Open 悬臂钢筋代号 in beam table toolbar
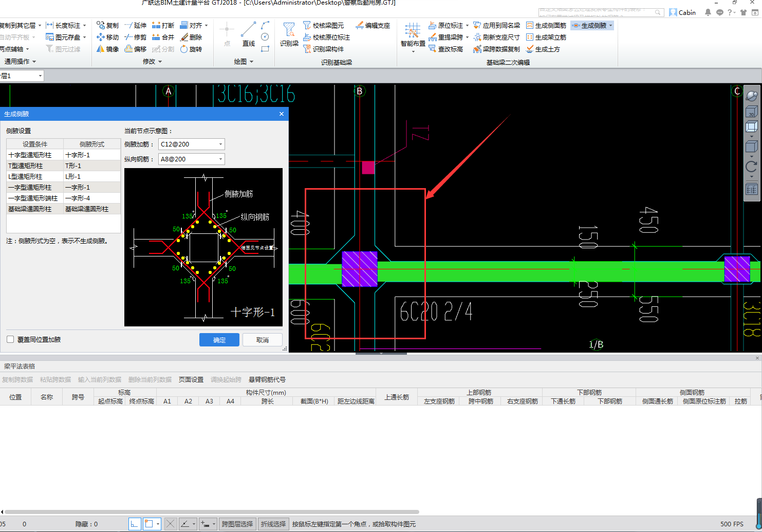The width and height of the screenshot is (762, 532). pos(267,379)
